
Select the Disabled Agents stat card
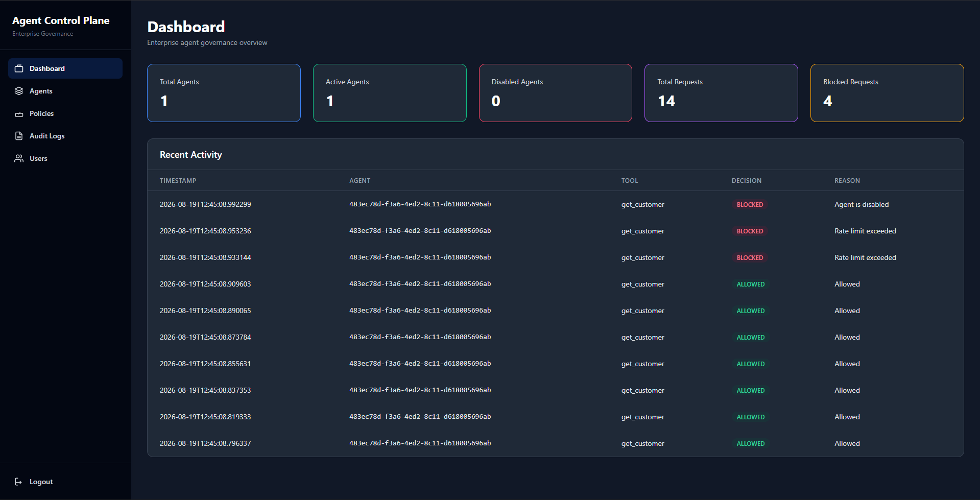point(556,93)
